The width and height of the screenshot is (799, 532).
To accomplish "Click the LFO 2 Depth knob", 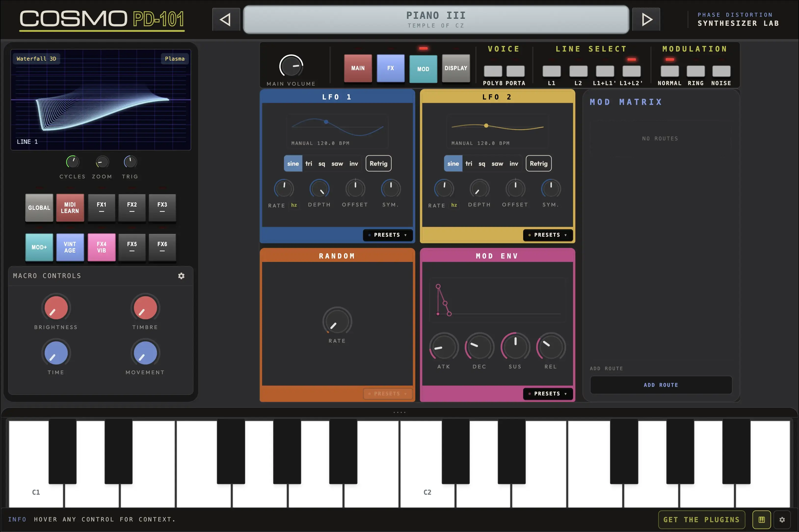I will (479, 188).
